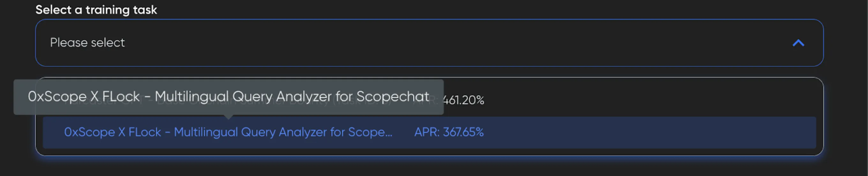Close the task list via up-arrow icon
868x176 pixels.
click(798, 43)
